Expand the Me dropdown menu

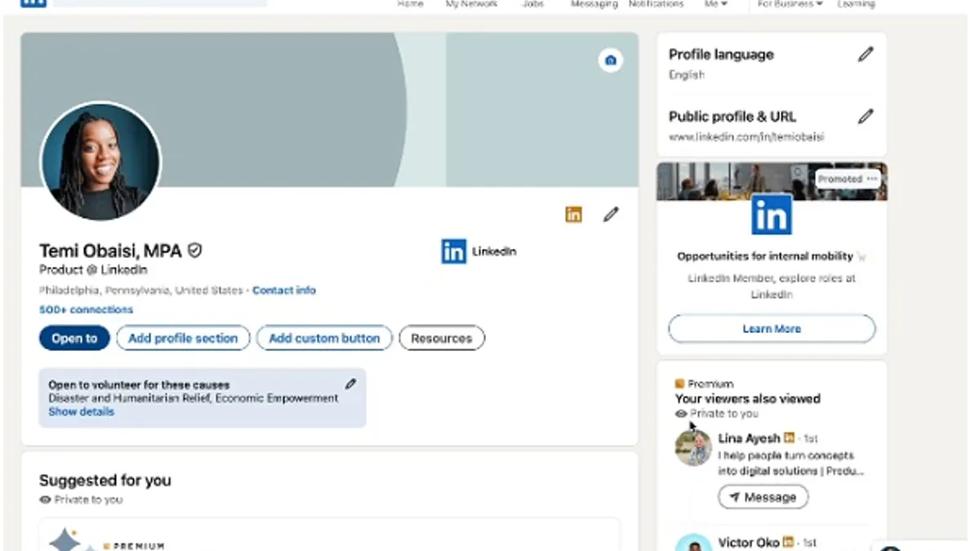pyautogui.click(x=715, y=4)
